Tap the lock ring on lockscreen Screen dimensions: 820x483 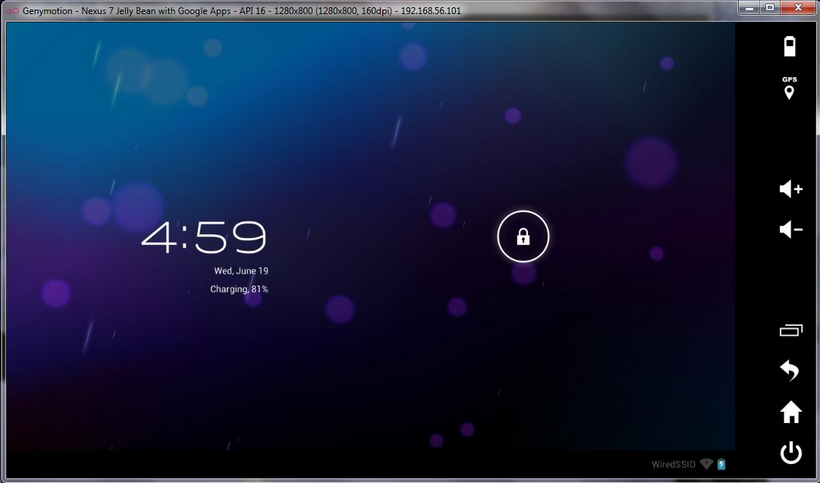(523, 236)
